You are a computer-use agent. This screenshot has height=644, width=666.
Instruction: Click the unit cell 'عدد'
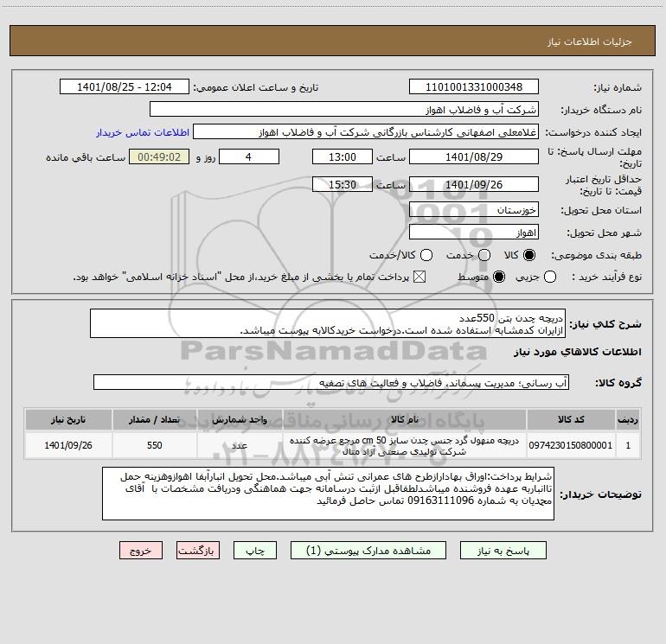pos(240,445)
